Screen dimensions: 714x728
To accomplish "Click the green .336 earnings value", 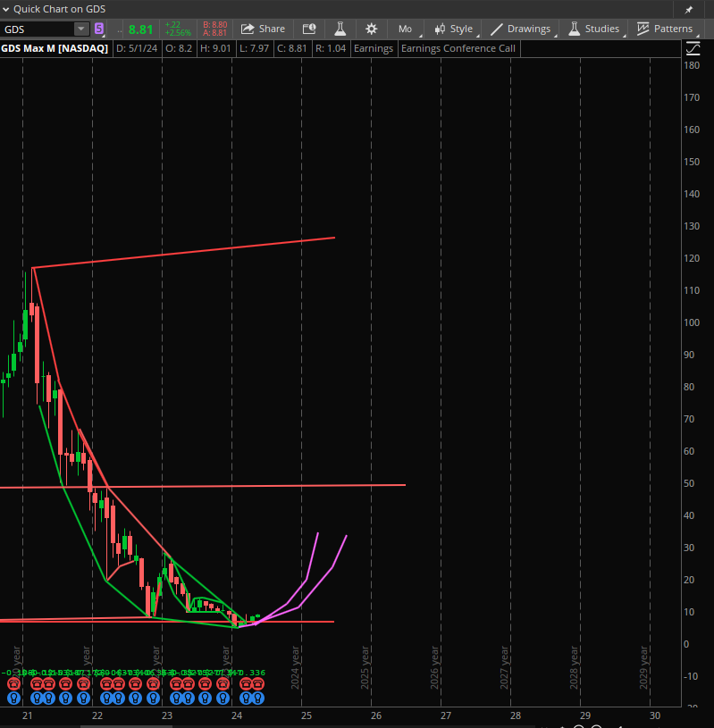I will tap(256, 673).
